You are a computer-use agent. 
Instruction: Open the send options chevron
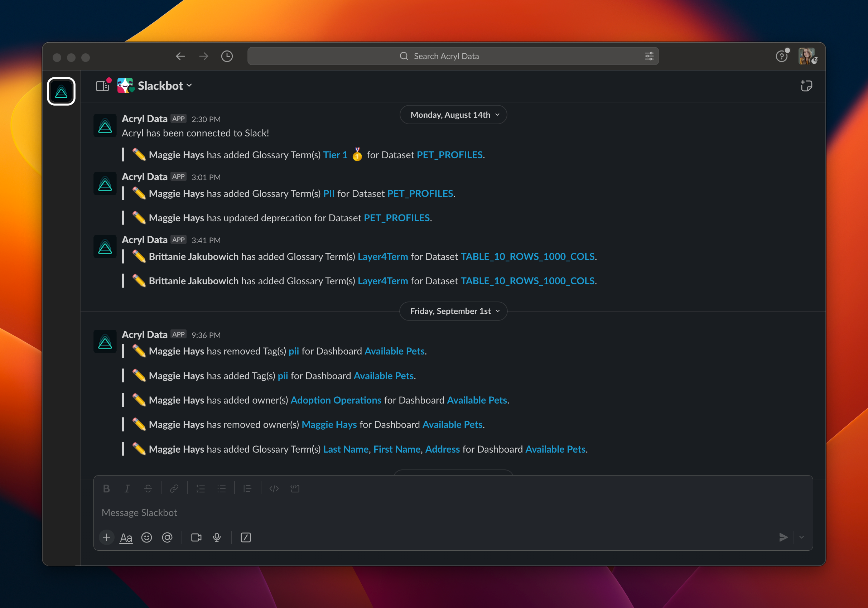point(801,537)
